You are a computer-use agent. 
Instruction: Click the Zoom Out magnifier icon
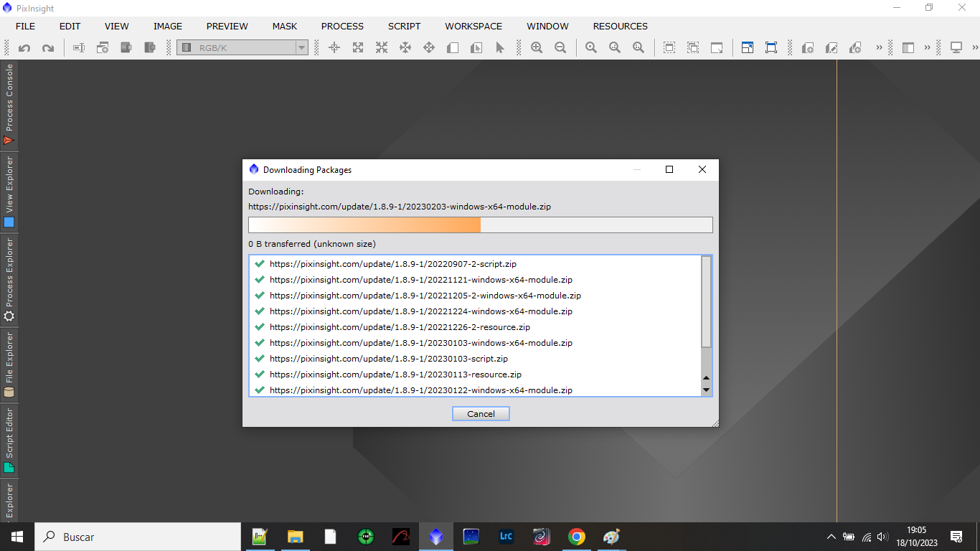(x=560, y=48)
